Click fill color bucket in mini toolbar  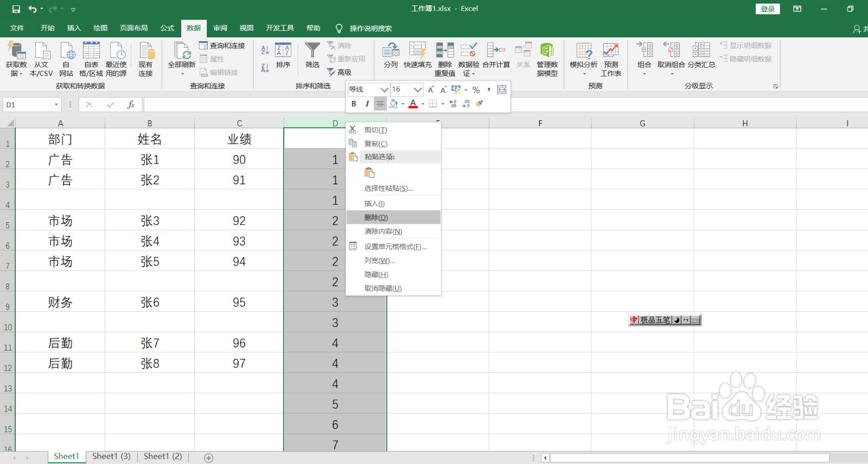tap(394, 104)
